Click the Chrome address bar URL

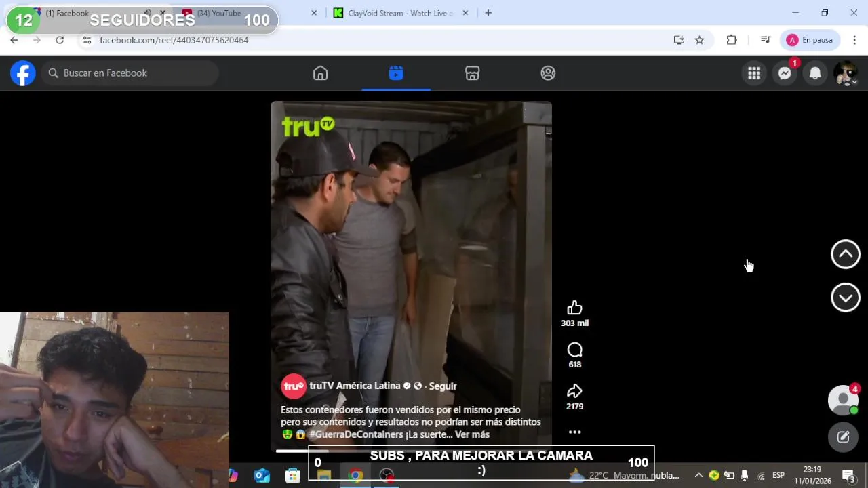click(174, 40)
